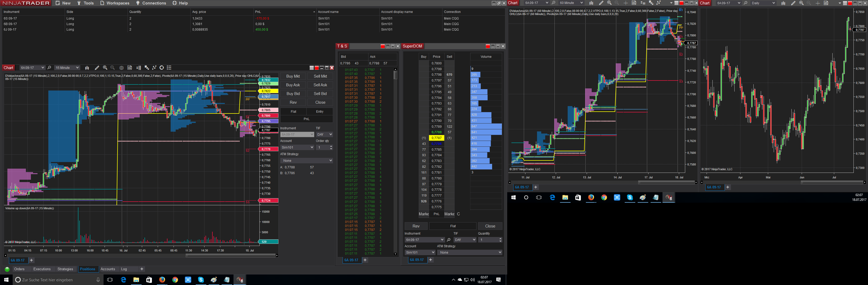Click the Windows search box
The width and height of the screenshot is (868, 285).
pos(58,280)
